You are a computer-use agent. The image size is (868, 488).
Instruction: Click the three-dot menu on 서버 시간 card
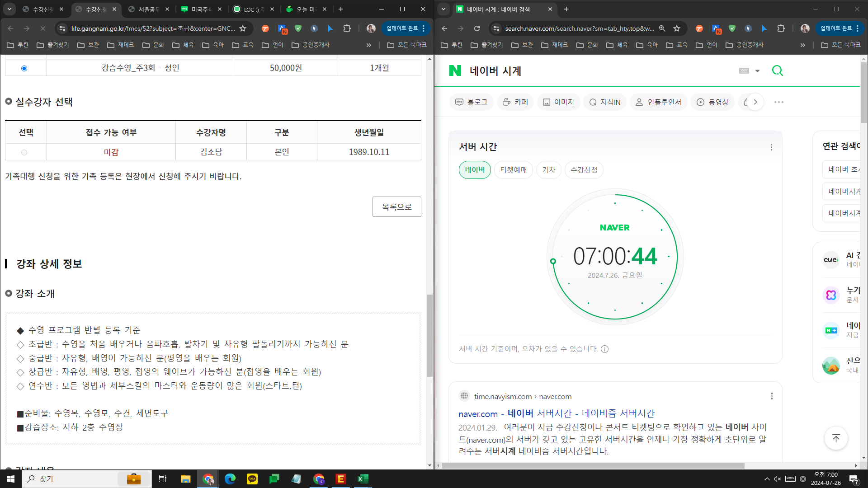tap(771, 147)
